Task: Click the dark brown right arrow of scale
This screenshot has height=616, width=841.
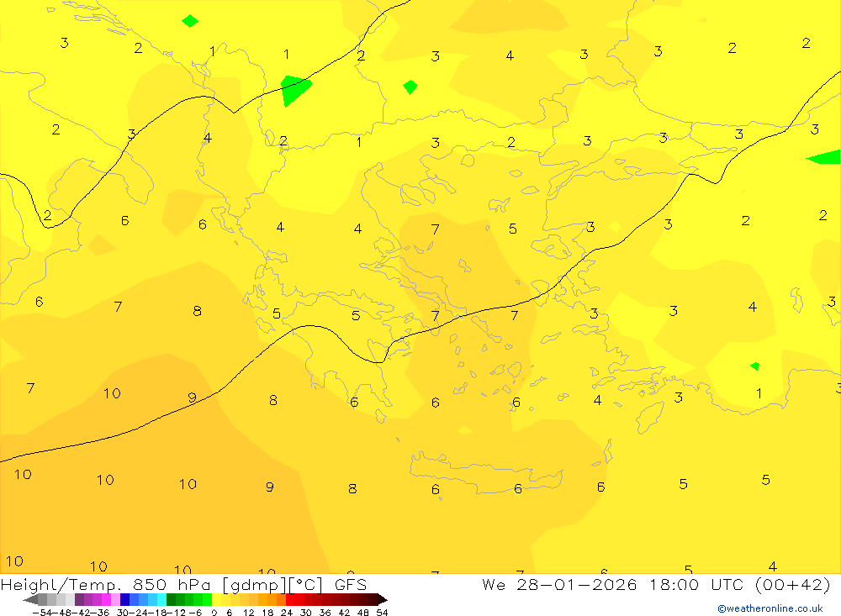Action: click(x=383, y=600)
